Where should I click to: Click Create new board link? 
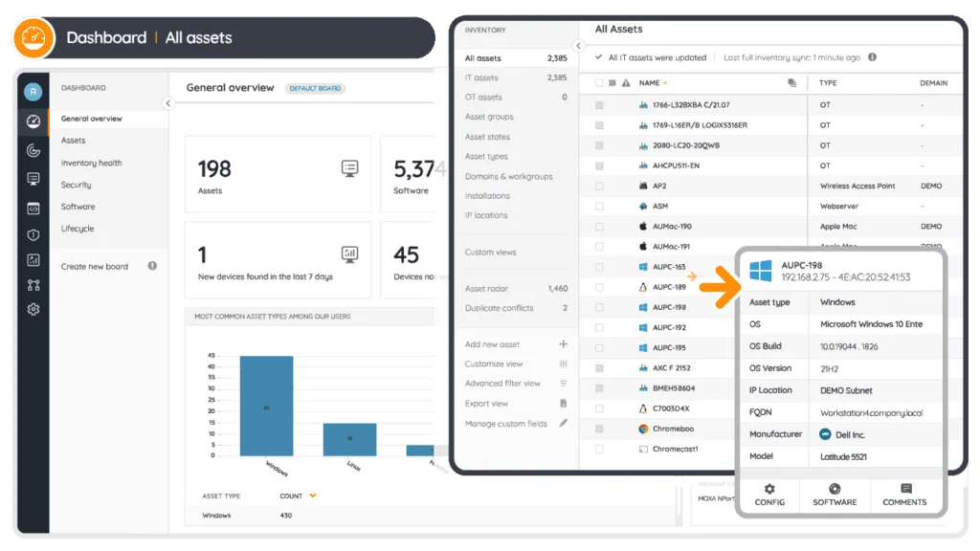[x=95, y=266]
